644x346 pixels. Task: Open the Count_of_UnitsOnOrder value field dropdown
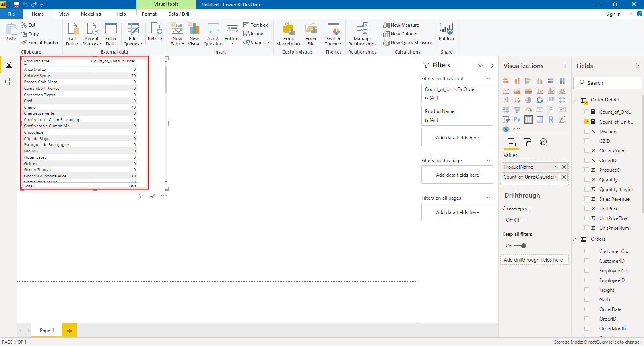557,177
